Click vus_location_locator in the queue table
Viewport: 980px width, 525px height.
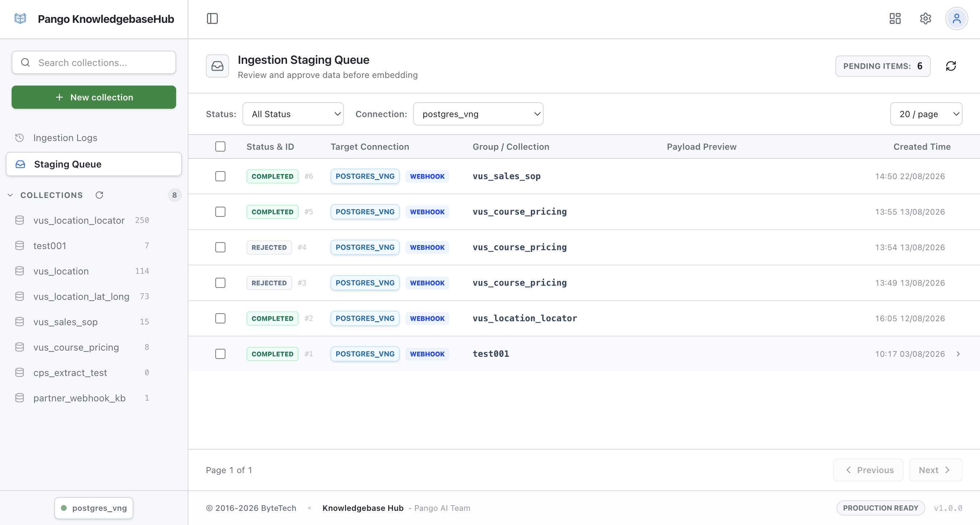525,318
